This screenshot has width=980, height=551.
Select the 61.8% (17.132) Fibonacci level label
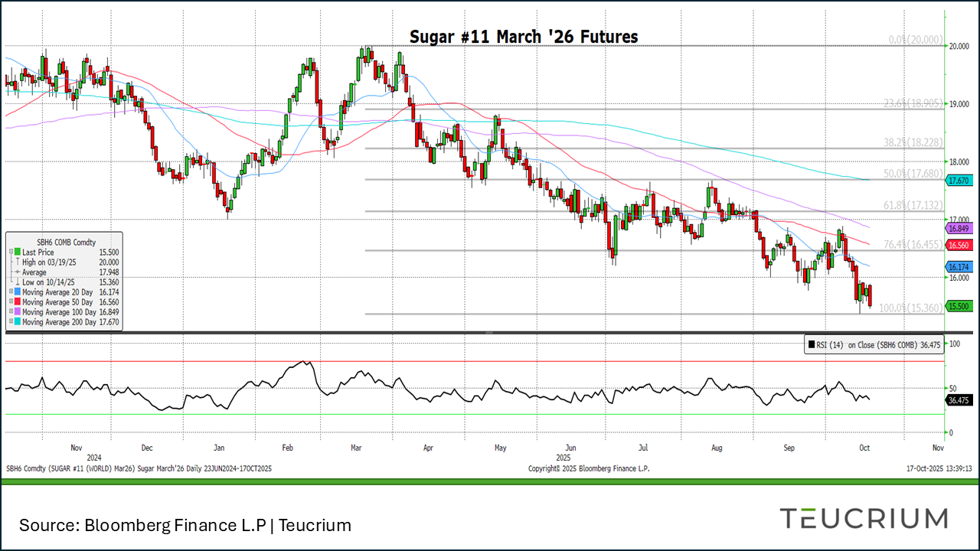coord(912,206)
